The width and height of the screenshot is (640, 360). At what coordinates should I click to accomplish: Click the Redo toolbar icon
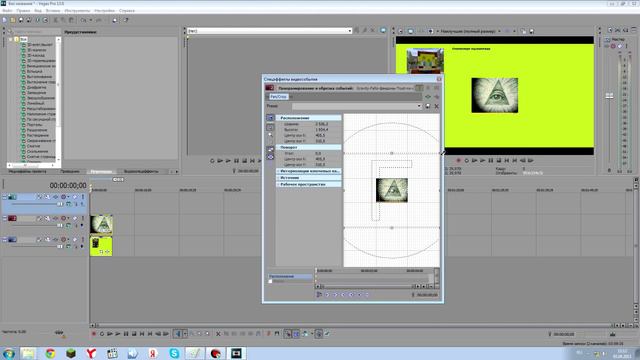pos(98,20)
